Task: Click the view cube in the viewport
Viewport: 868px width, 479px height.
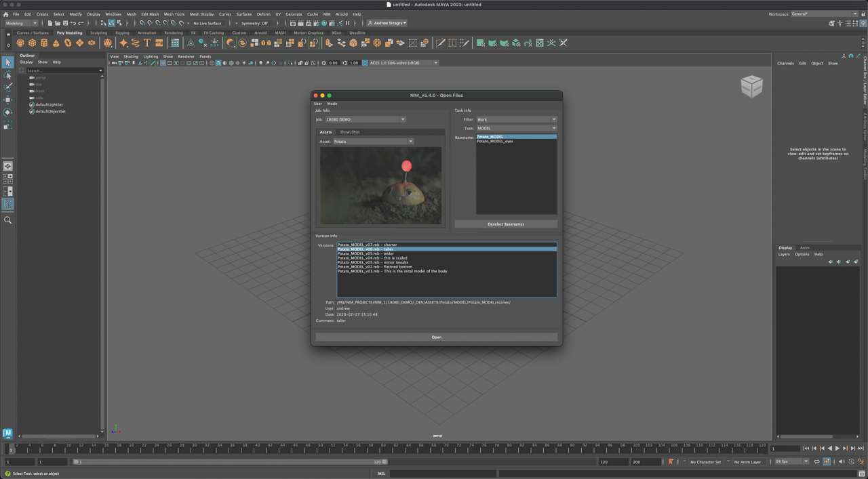Action: (x=751, y=86)
